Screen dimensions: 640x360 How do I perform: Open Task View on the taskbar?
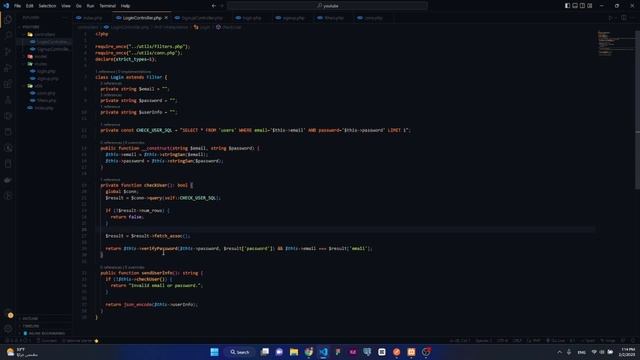click(x=265, y=352)
